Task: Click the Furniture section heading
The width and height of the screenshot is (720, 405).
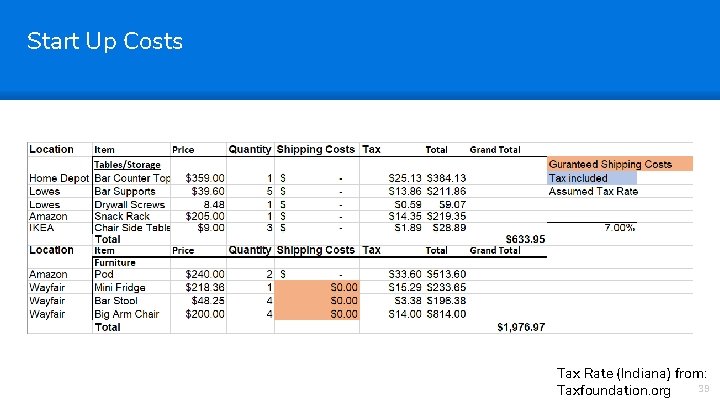Action: 117,262
